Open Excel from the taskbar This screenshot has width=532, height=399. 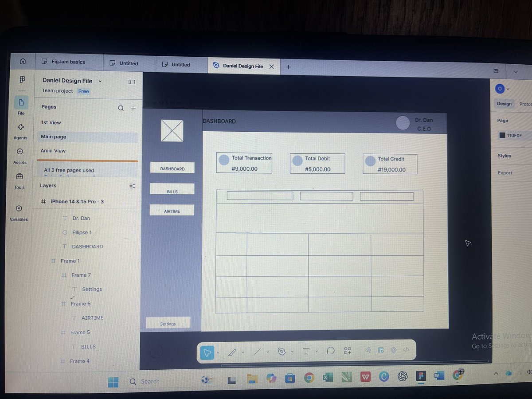tap(327, 378)
